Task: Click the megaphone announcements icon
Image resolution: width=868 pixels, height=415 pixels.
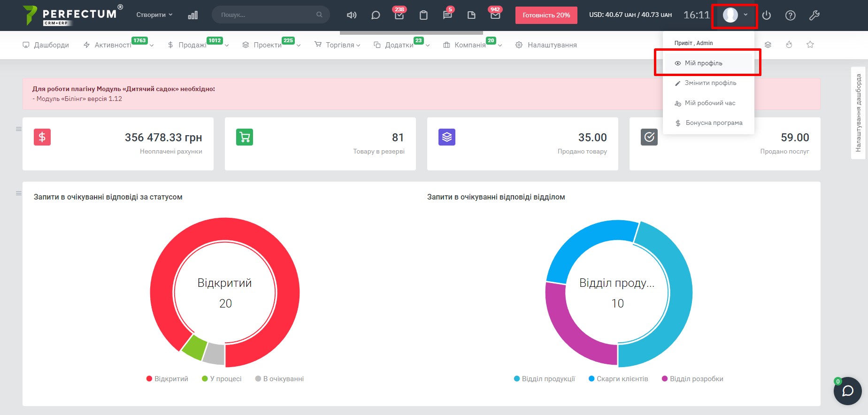Action: (351, 15)
